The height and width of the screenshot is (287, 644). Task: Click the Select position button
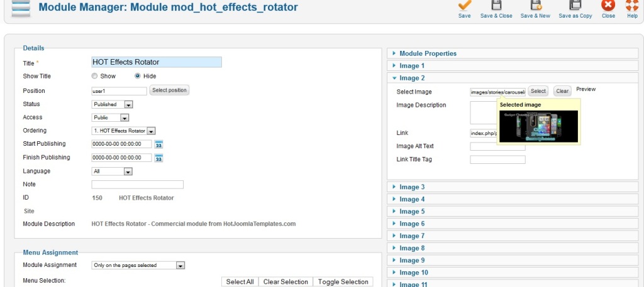point(169,90)
